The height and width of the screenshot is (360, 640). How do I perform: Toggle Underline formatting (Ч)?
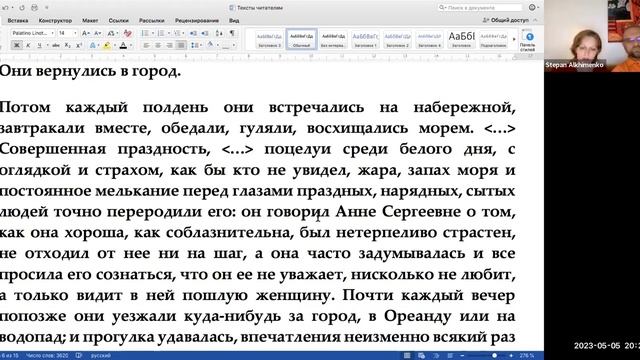39,45
